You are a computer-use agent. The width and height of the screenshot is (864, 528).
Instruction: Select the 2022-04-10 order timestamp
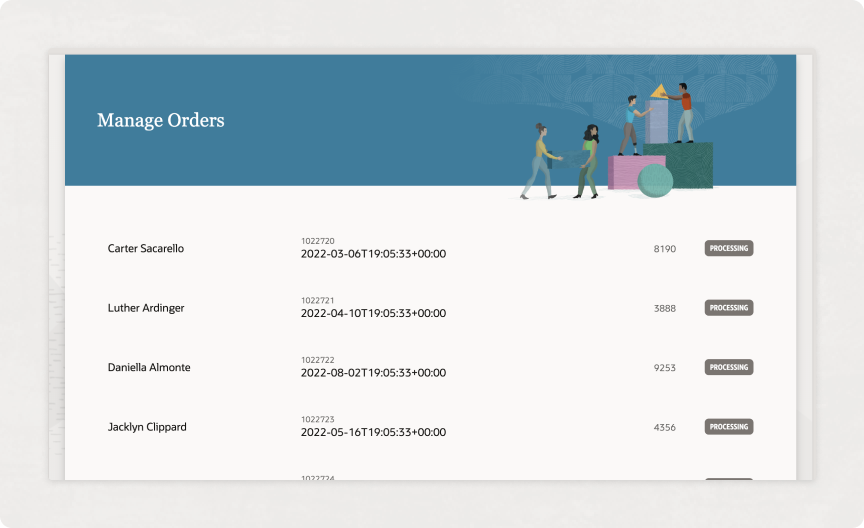point(373,313)
